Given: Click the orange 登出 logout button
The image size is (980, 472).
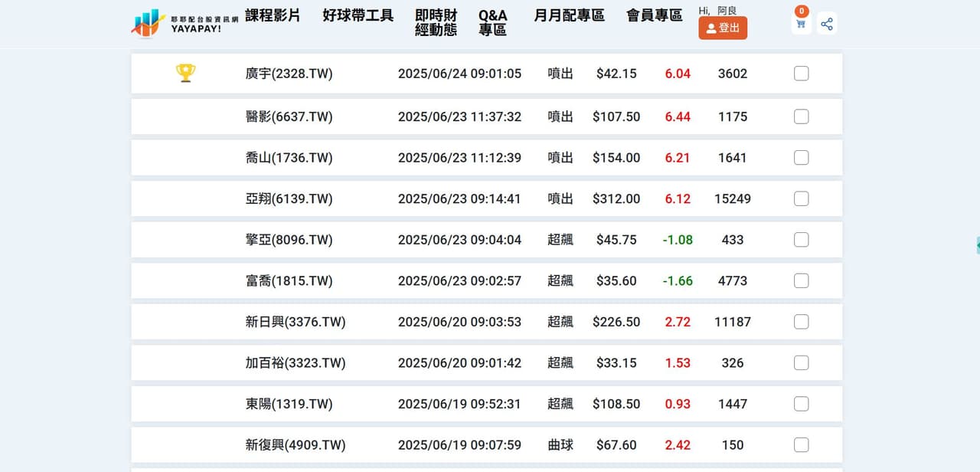Looking at the screenshot, I should click(723, 28).
